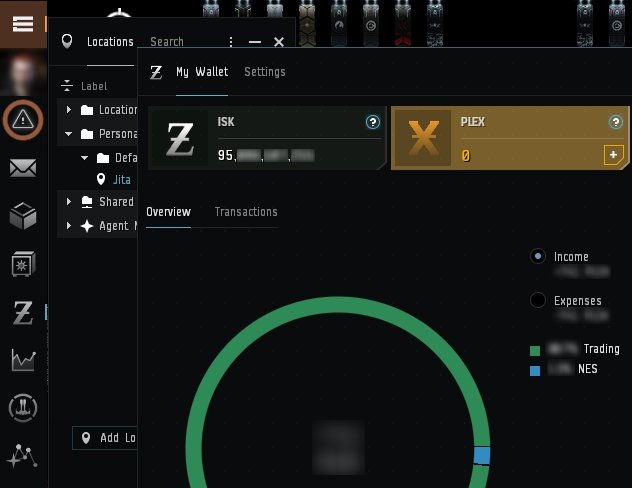Open Locations window three-dot menu

231,42
